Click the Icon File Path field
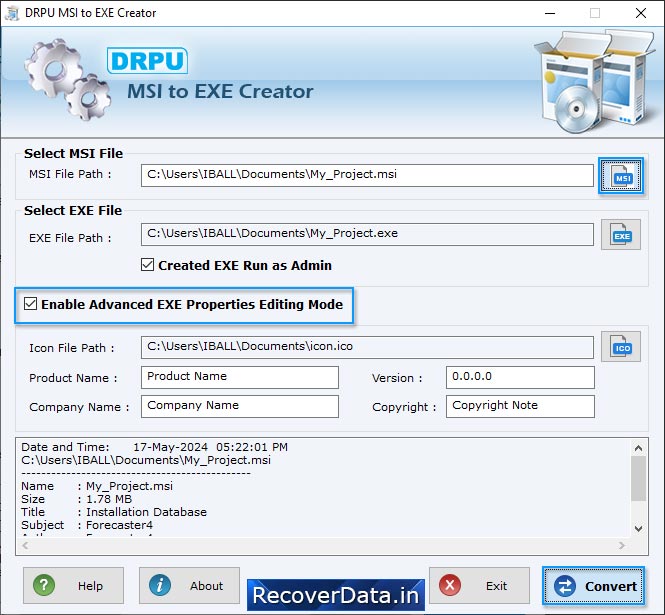 click(367, 347)
